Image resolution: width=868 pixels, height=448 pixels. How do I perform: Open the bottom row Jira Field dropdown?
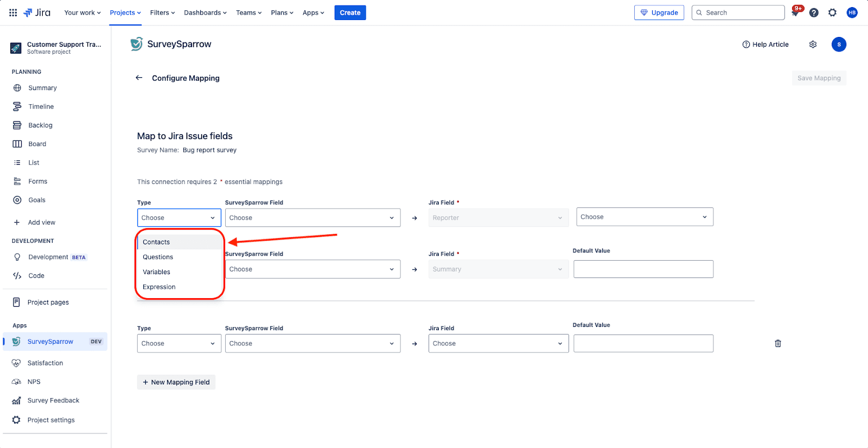tap(498, 343)
